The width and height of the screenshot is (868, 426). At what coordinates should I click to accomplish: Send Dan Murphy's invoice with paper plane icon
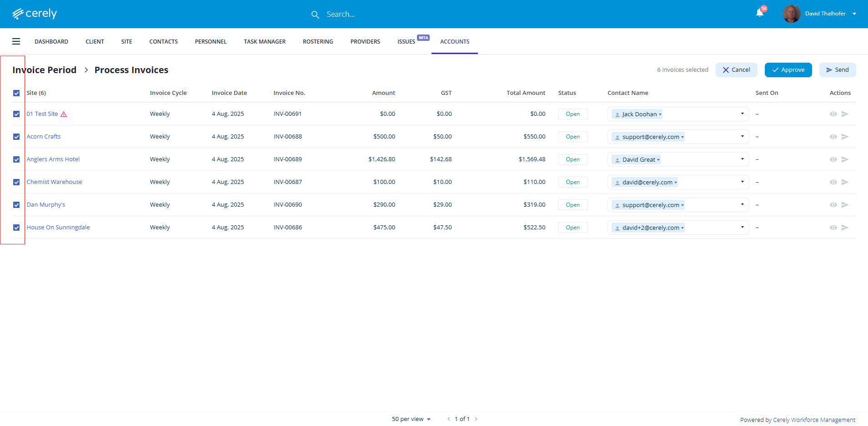click(x=845, y=205)
